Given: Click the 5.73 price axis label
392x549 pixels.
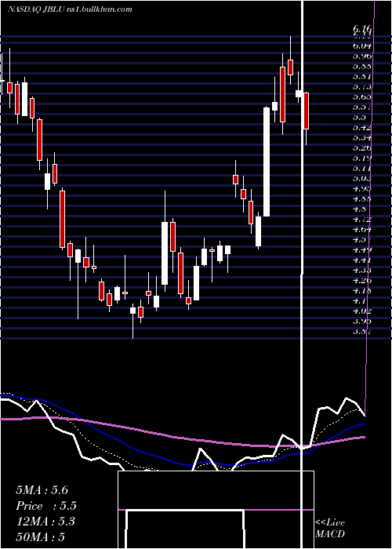Looking at the screenshot, I should click(362, 86).
